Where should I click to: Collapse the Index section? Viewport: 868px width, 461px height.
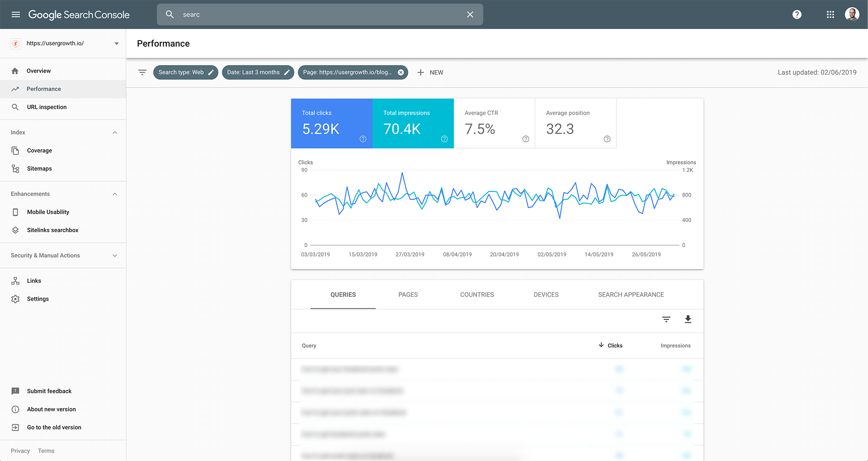pyautogui.click(x=115, y=133)
